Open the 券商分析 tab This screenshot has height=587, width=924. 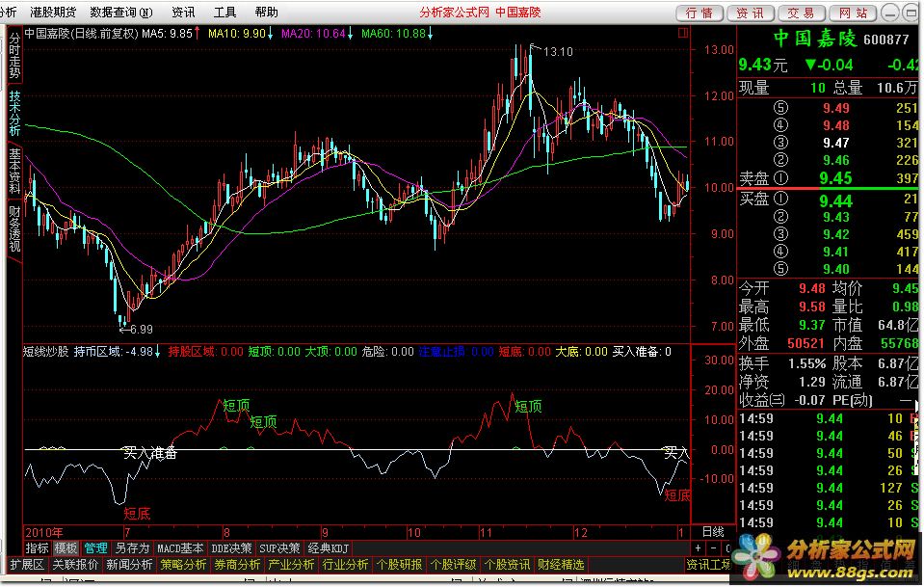tap(237, 565)
